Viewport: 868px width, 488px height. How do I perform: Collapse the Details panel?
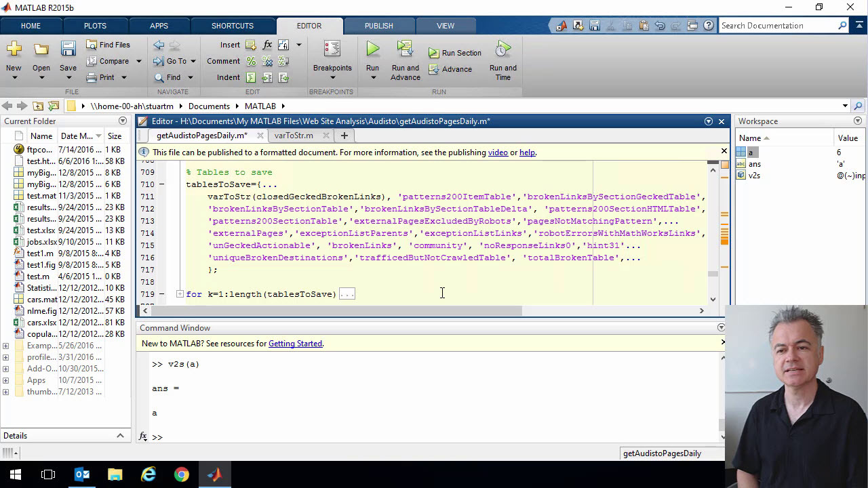tap(120, 436)
